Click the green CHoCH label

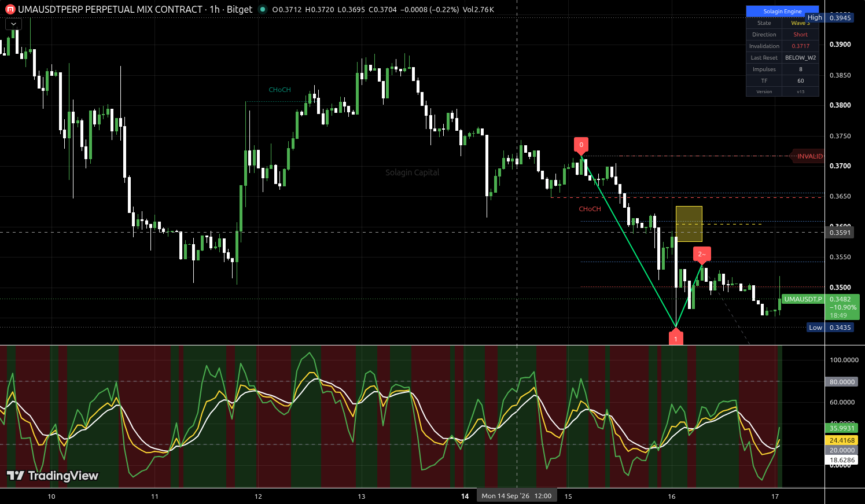point(279,90)
